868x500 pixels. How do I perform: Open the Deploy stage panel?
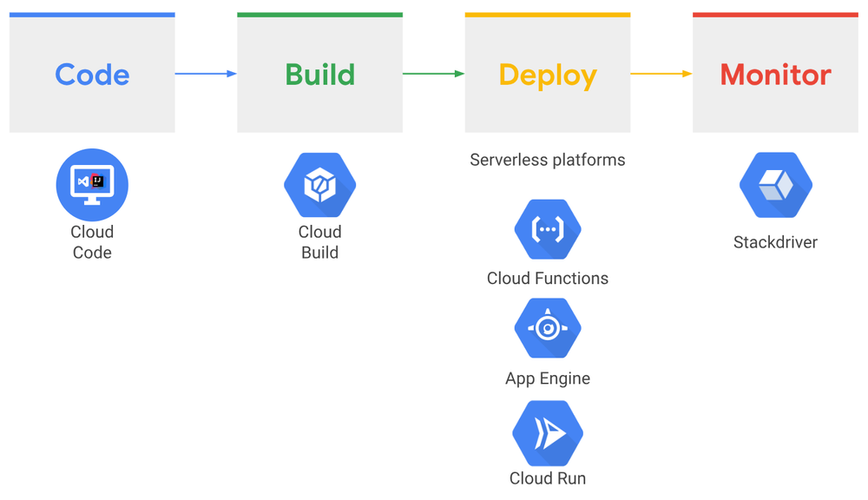(548, 74)
